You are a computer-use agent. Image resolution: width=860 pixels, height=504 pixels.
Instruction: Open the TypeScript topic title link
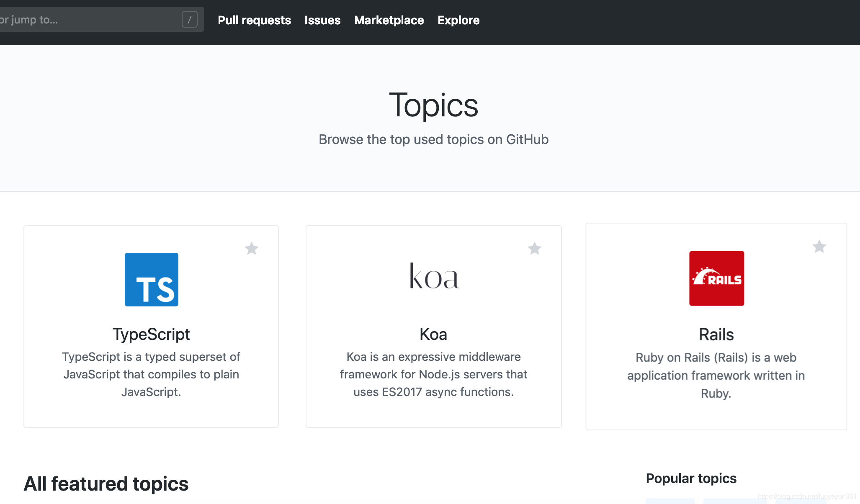pos(151,334)
